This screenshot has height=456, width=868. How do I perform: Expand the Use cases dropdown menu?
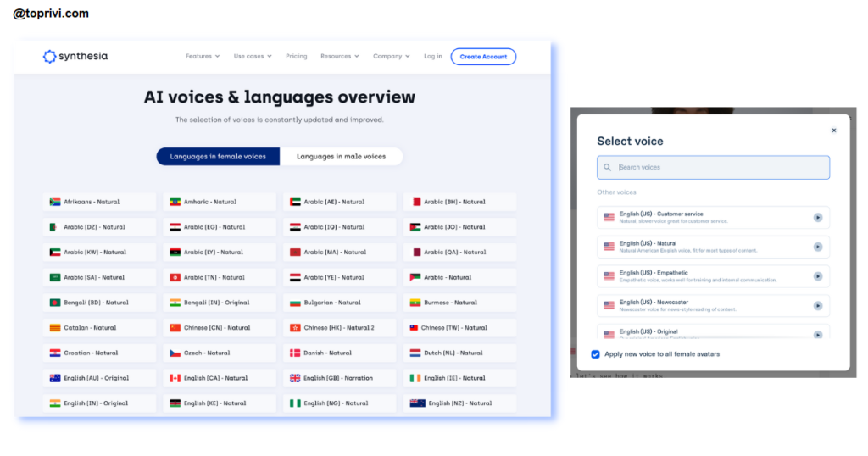click(253, 57)
